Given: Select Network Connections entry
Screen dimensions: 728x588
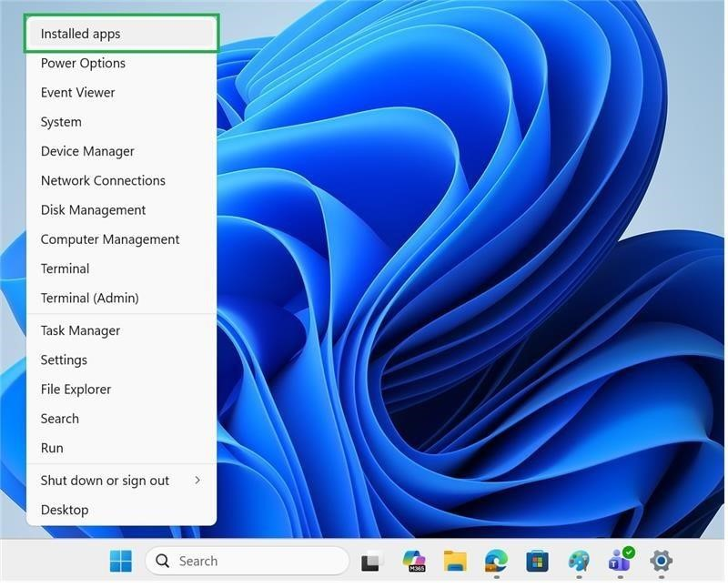Looking at the screenshot, I should [122, 180].
